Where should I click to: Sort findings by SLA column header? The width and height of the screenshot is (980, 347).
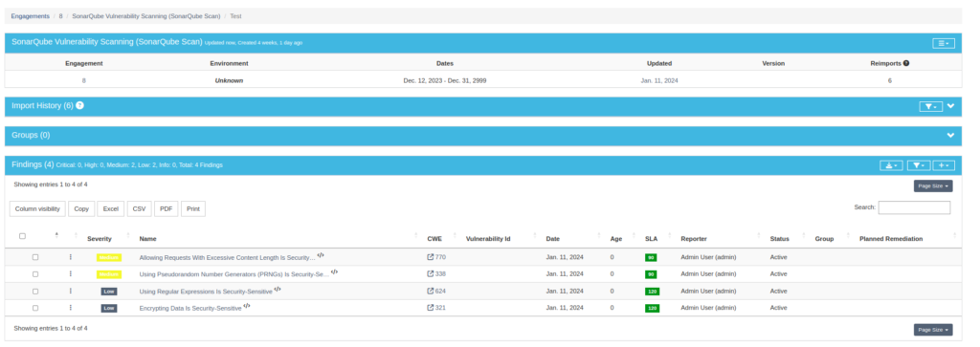(x=651, y=238)
